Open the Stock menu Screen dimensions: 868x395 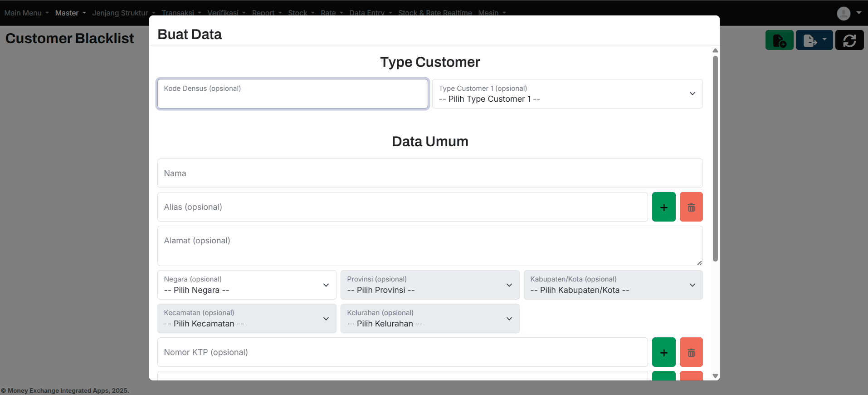(x=301, y=13)
